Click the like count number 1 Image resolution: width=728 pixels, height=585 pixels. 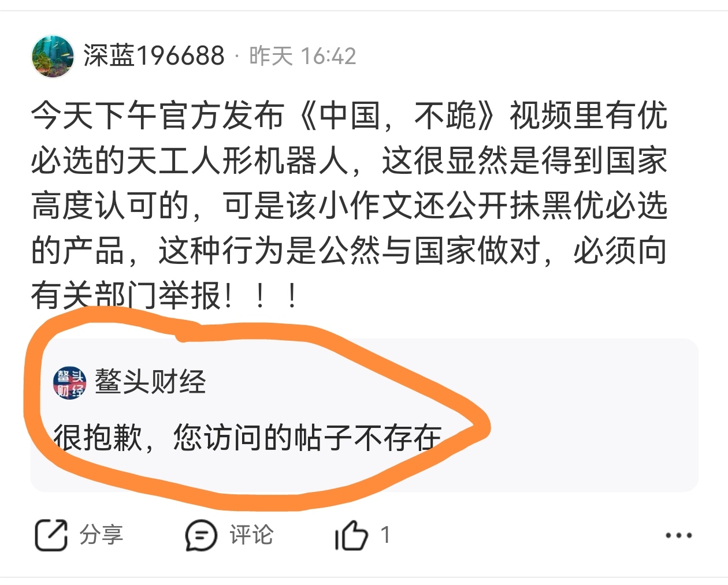click(x=385, y=535)
